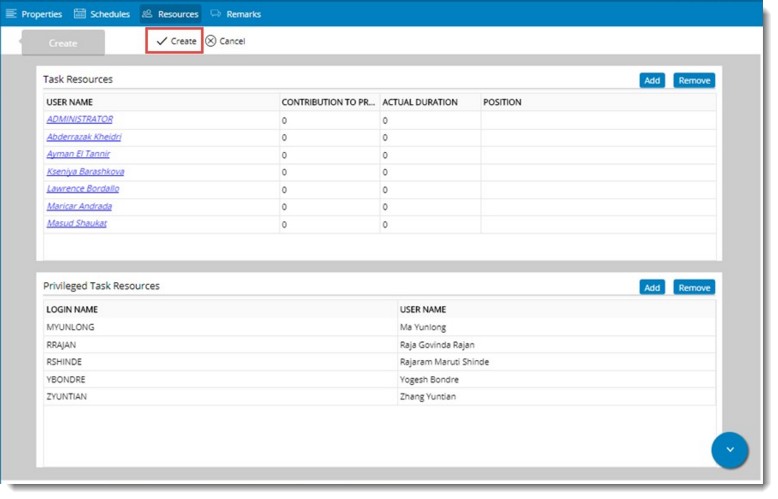Expand the blue round chevron-down button
Viewport: 778px width, 499px height.
[729, 450]
